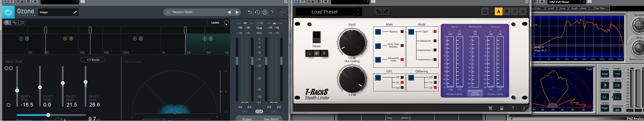The width and height of the screenshot is (644, 121).
Task: Select Ozone correlation trace view icon
Action: (22, 23)
